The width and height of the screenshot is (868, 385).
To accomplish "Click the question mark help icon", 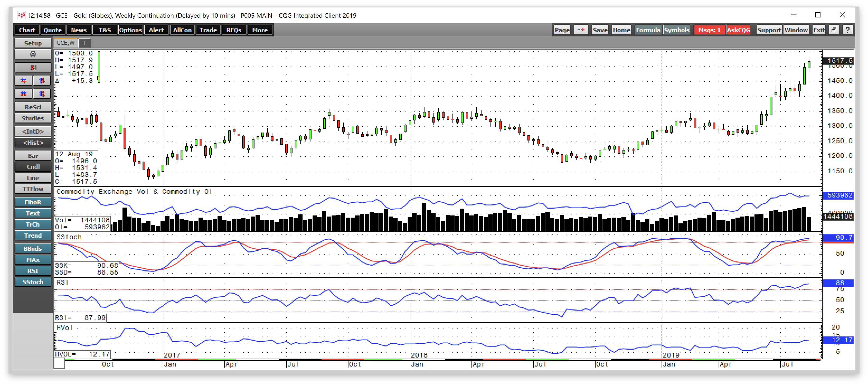I will pos(847,30).
